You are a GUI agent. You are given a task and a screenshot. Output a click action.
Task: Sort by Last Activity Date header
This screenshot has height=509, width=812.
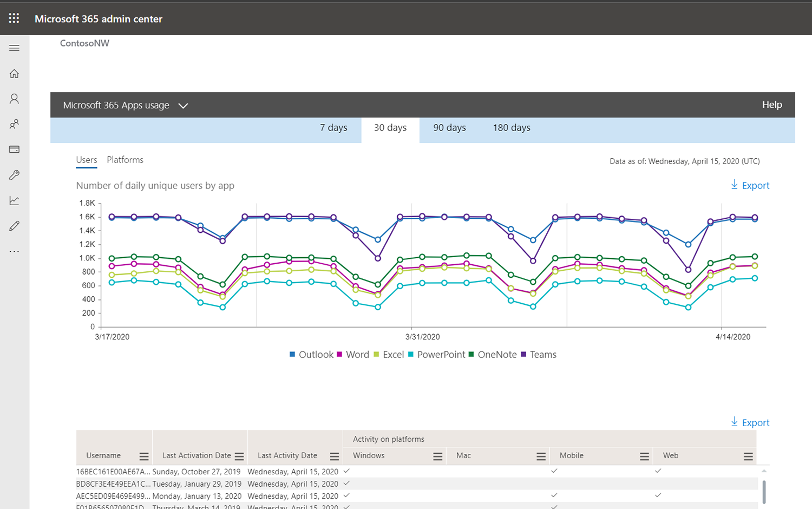[287, 455]
